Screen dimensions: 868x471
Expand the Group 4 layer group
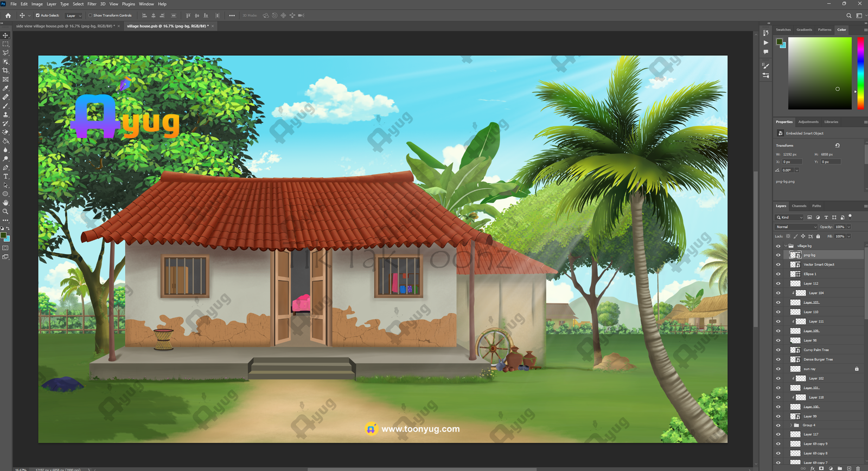(x=791, y=425)
